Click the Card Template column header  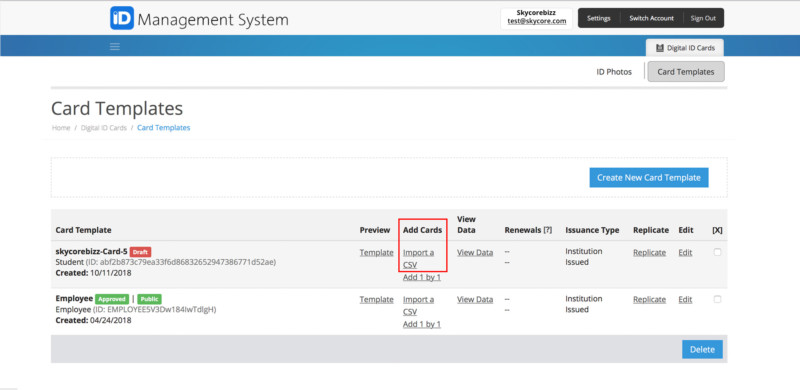[83, 230]
